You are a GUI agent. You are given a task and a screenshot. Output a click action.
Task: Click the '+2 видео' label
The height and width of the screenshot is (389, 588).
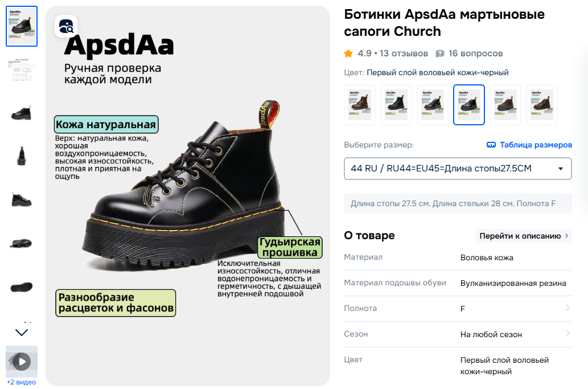pos(22,382)
